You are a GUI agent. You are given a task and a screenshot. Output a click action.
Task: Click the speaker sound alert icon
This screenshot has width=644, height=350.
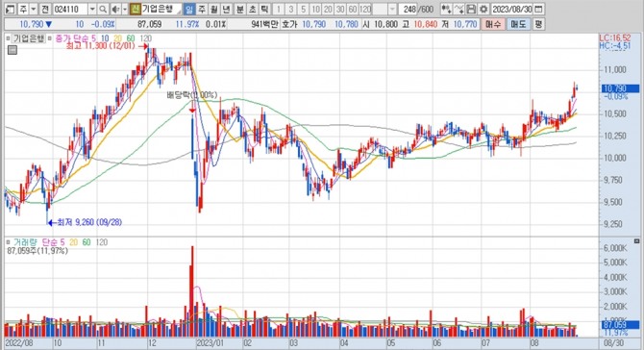point(115,9)
